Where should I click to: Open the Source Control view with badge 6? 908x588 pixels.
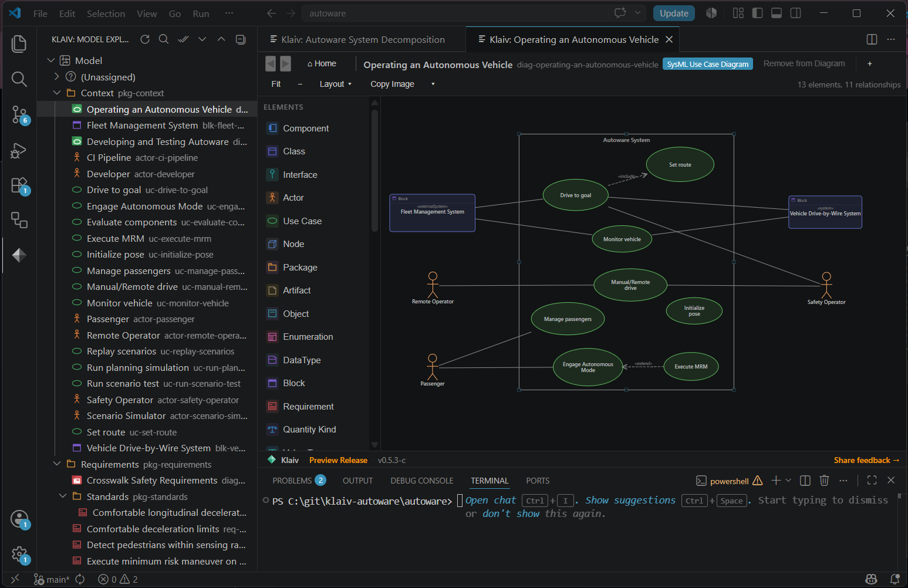pyautogui.click(x=19, y=115)
